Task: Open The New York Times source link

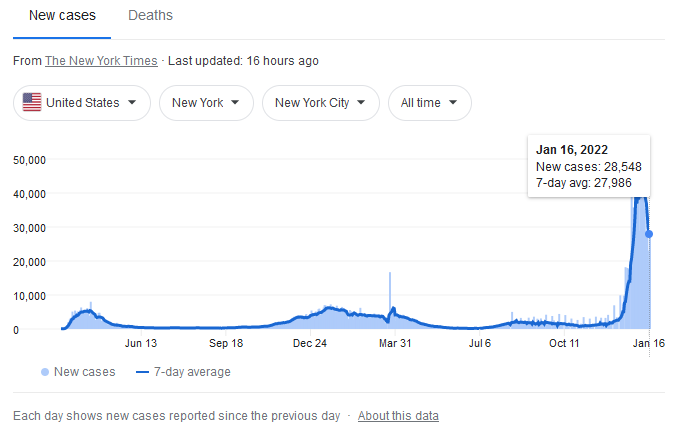Action: [x=102, y=61]
